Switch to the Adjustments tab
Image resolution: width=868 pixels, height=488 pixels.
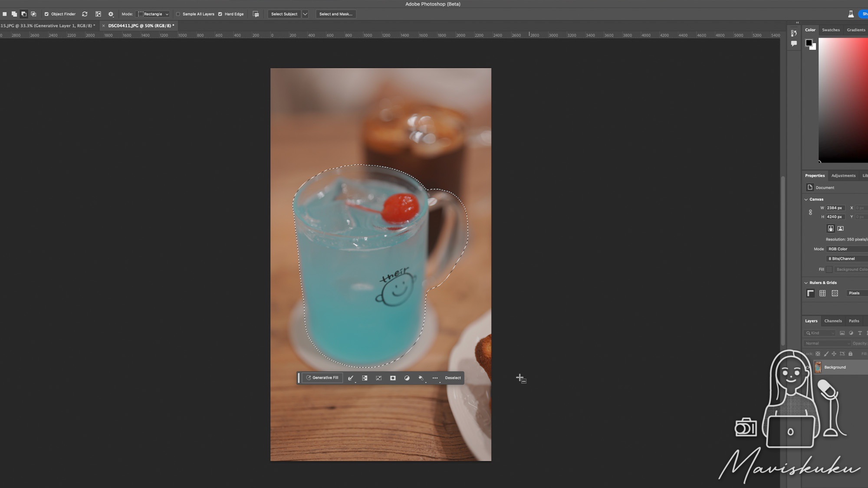[843, 176]
